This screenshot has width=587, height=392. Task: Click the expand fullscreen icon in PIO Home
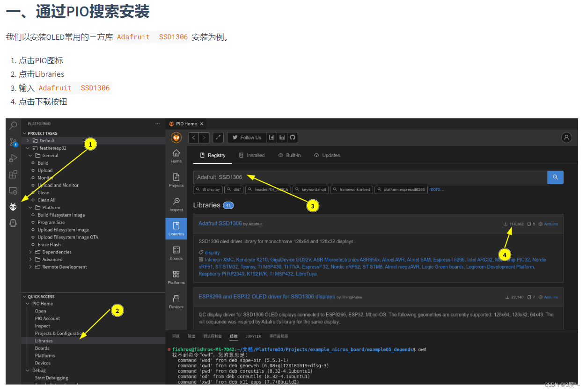(218, 138)
